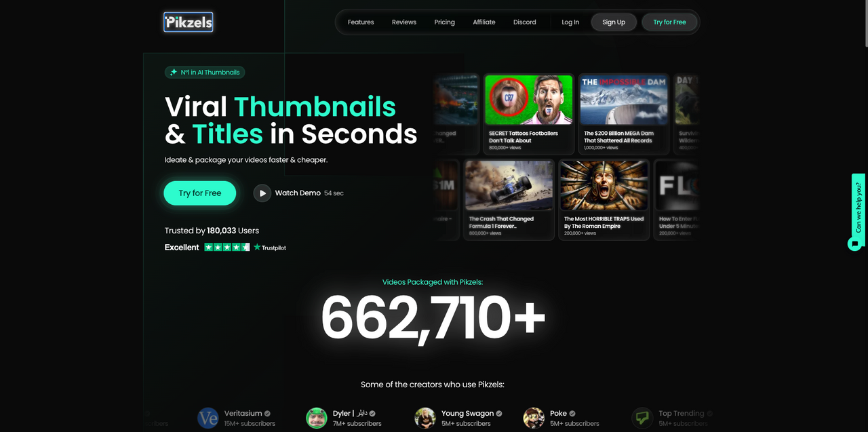Click the Top Trending channel avatar

tap(642, 418)
